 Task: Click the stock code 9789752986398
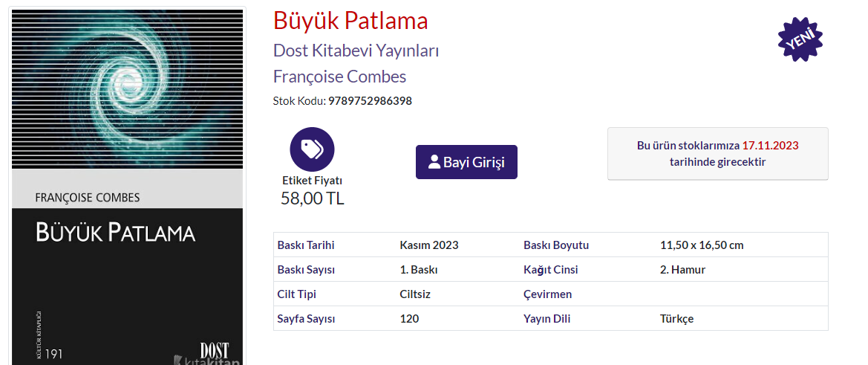click(x=370, y=101)
